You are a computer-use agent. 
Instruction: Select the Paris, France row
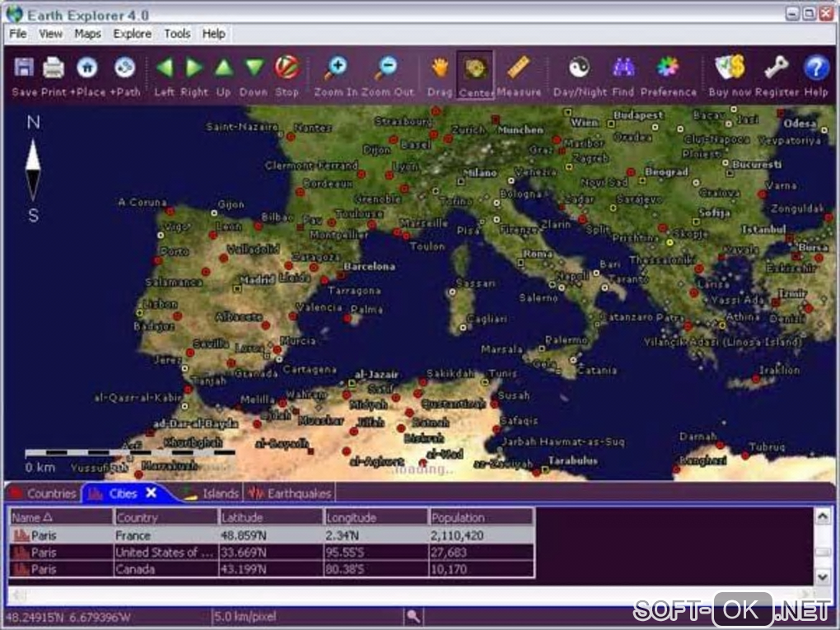coord(272,535)
